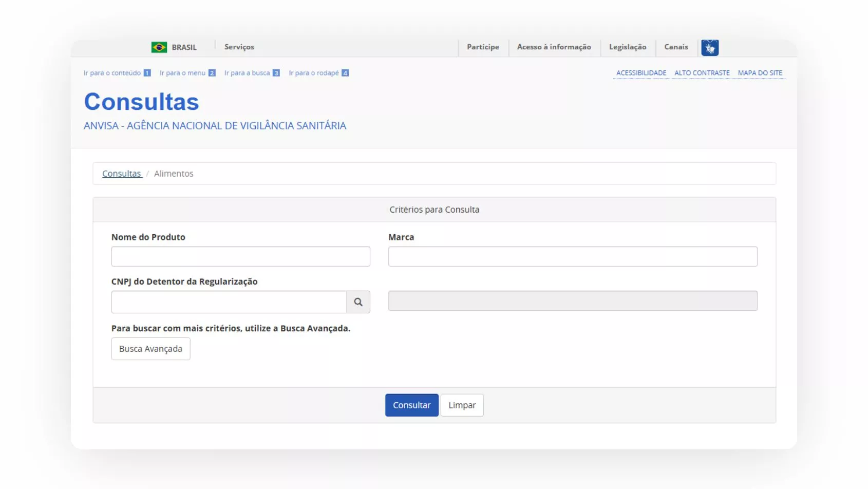868x489 pixels.
Task: Click the Critérios para Consulta header
Action: pyautogui.click(x=435, y=210)
